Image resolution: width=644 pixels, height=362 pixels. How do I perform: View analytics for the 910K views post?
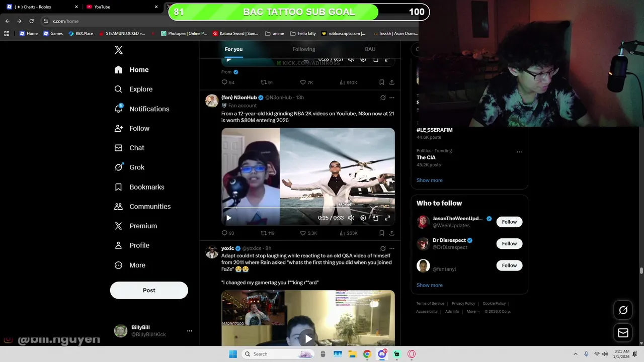click(x=348, y=82)
